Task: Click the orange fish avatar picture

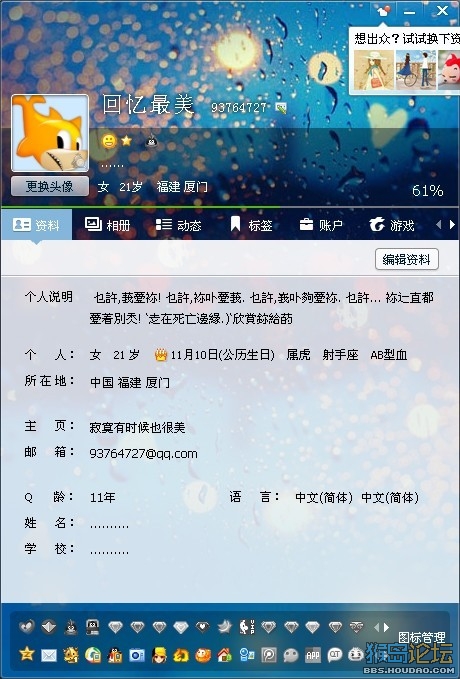Action: pyautogui.click(x=50, y=133)
